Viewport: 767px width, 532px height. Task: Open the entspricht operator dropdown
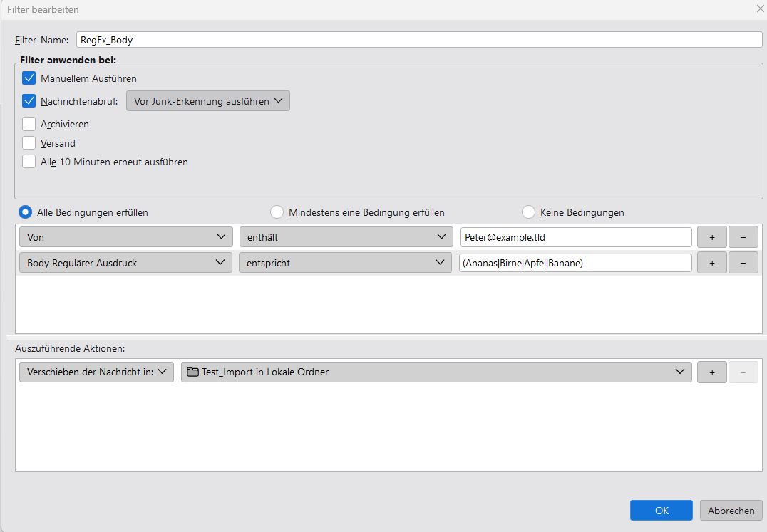[345, 263]
